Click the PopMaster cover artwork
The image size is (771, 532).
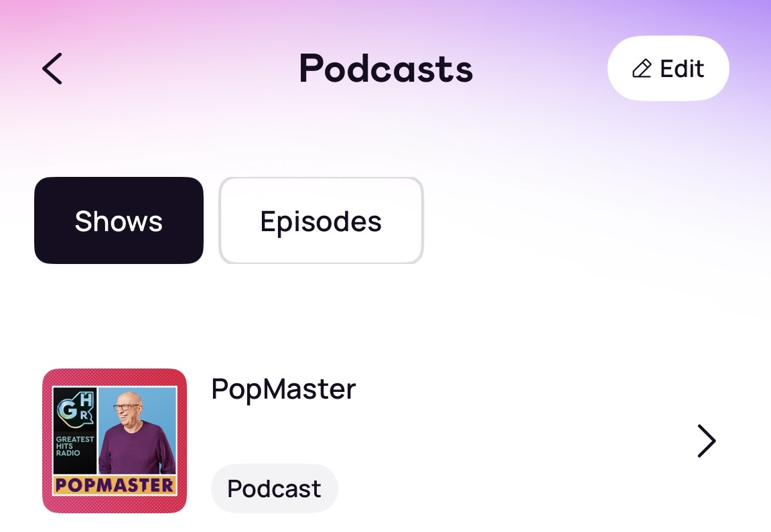(x=115, y=441)
